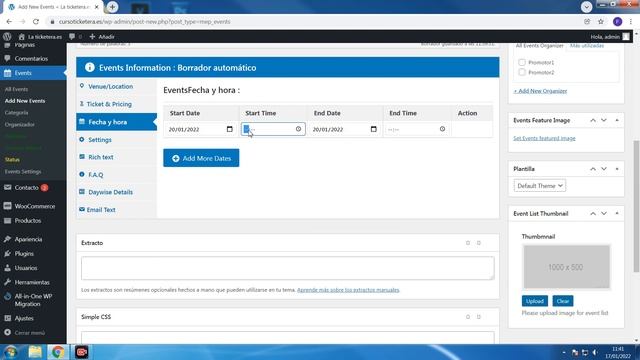
Task: Open Herramientas sidebar menu
Action: point(32,282)
